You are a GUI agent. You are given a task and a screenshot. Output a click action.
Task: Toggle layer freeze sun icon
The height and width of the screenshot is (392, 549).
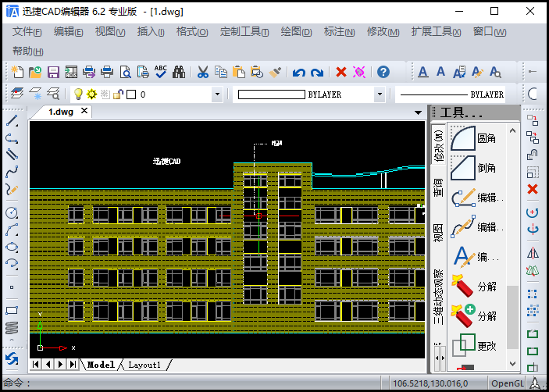click(91, 94)
